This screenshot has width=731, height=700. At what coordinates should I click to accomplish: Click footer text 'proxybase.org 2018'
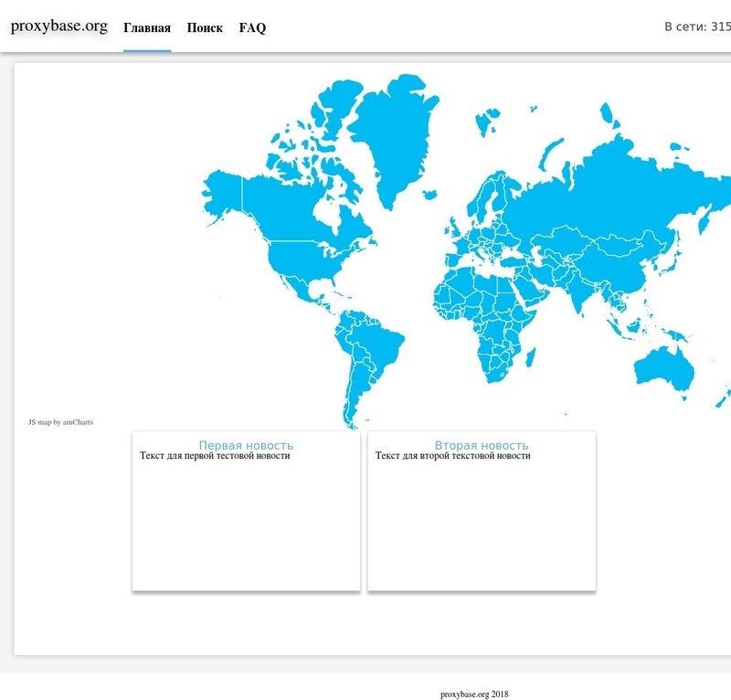pos(474,694)
